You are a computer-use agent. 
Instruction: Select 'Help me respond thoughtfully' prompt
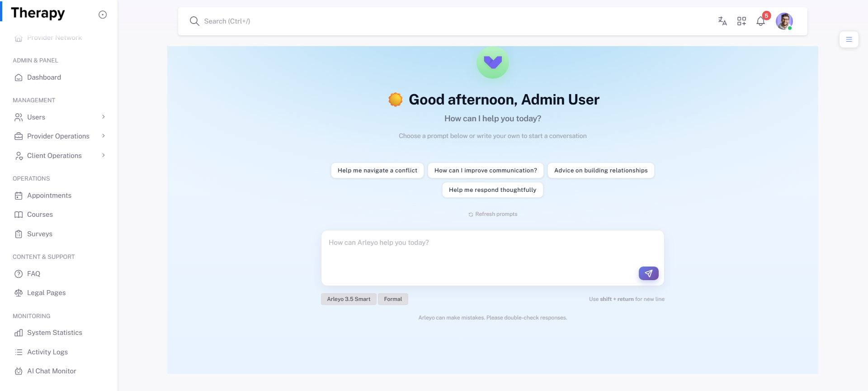pyautogui.click(x=492, y=190)
